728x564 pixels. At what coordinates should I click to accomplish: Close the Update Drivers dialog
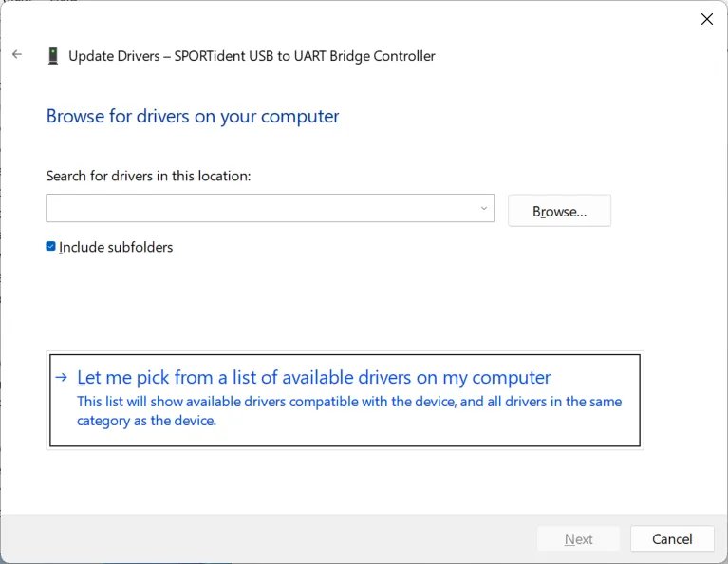click(706, 19)
